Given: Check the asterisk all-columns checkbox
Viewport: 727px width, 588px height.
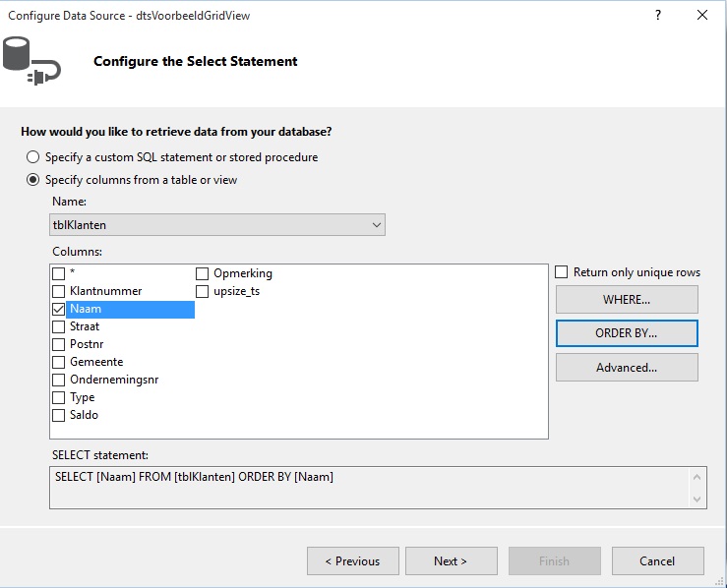Looking at the screenshot, I should pyautogui.click(x=58, y=274).
